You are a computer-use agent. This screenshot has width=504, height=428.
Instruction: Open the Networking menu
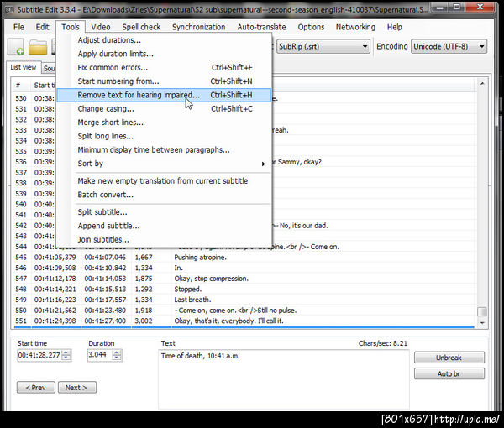coord(355,27)
